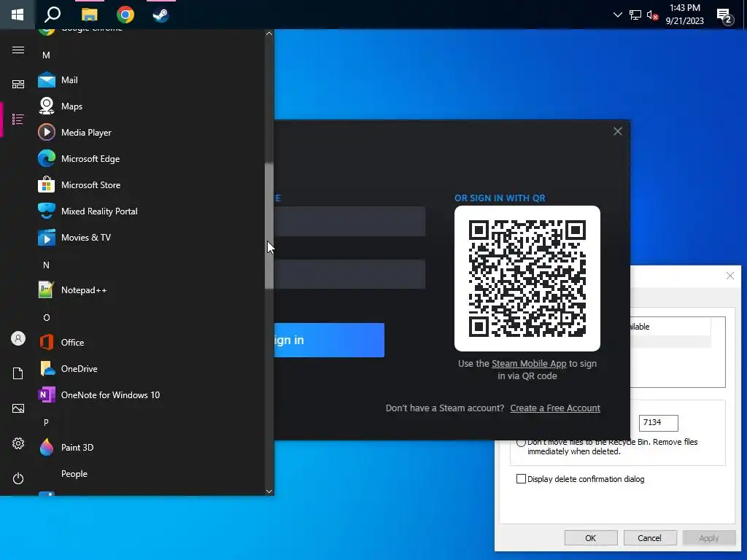This screenshot has width=747, height=560.
Task: Click the Steam sign-in QR code
Action: (x=527, y=279)
